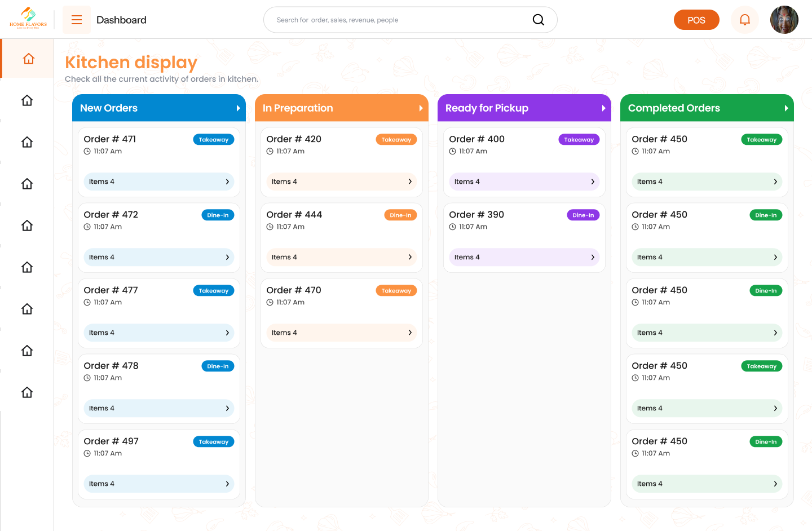Expand the Ready for Pickup column arrow
Viewport: 812px width, 531px height.
pos(603,108)
